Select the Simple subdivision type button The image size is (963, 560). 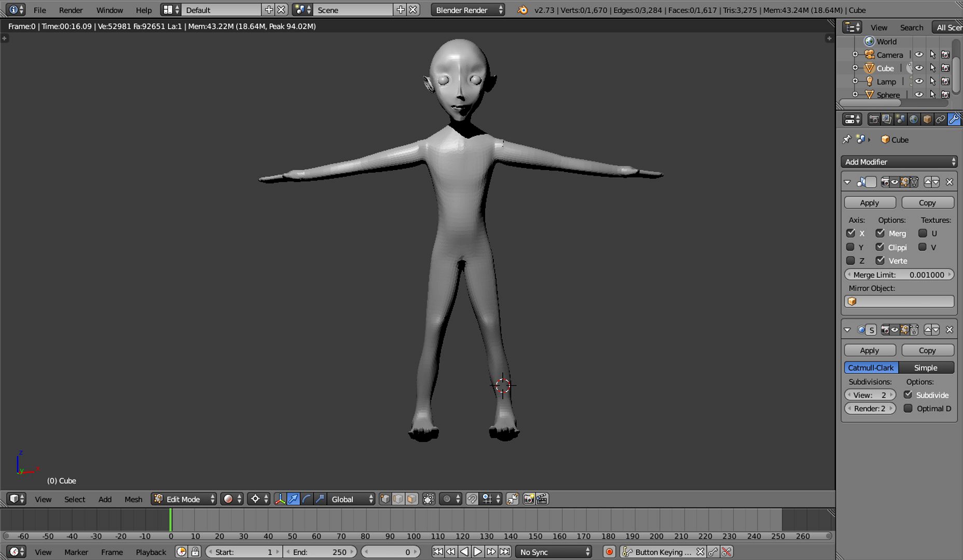click(x=926, y=368)
